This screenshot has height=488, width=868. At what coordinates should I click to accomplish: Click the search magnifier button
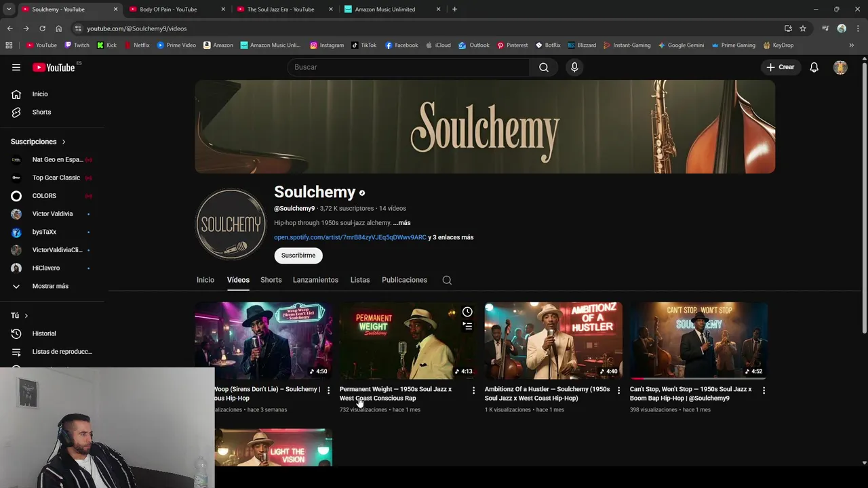coord(544,67)
